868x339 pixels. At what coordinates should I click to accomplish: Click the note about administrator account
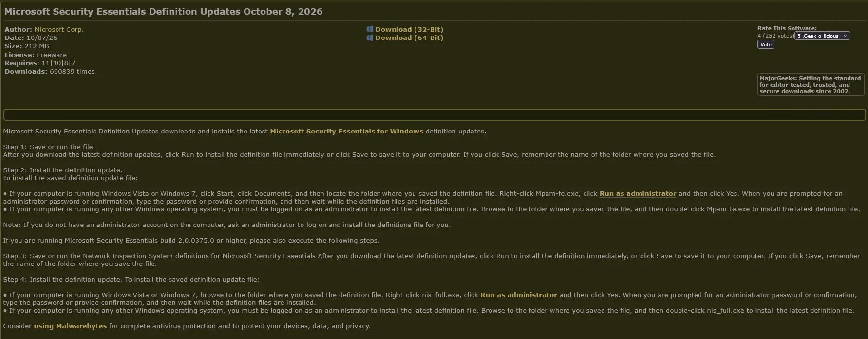click(227, 225)
